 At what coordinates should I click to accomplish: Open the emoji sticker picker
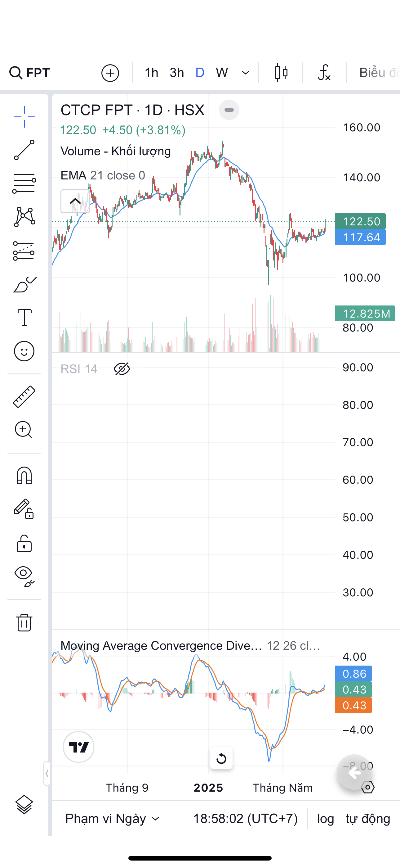tap(24, 351)
